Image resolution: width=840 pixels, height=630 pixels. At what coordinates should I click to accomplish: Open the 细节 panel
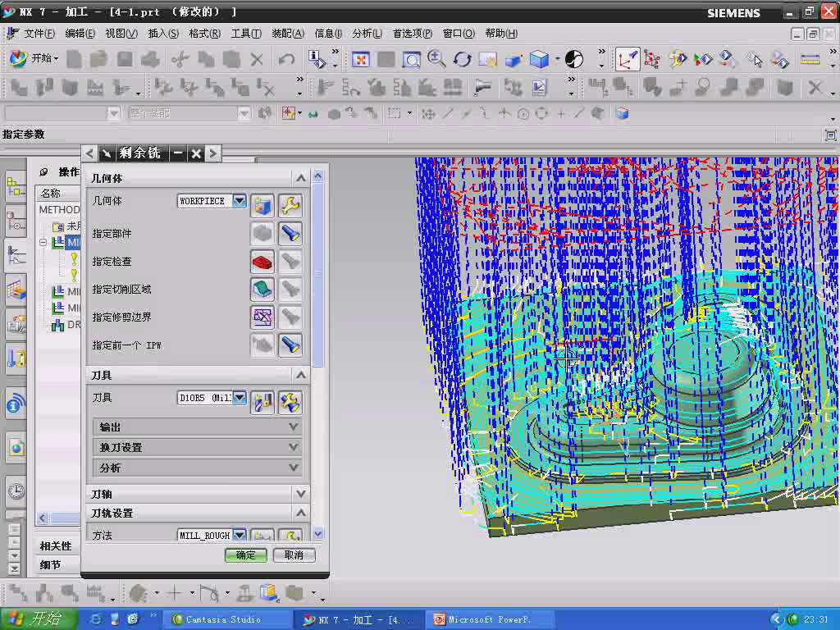(x=50, y=564)
